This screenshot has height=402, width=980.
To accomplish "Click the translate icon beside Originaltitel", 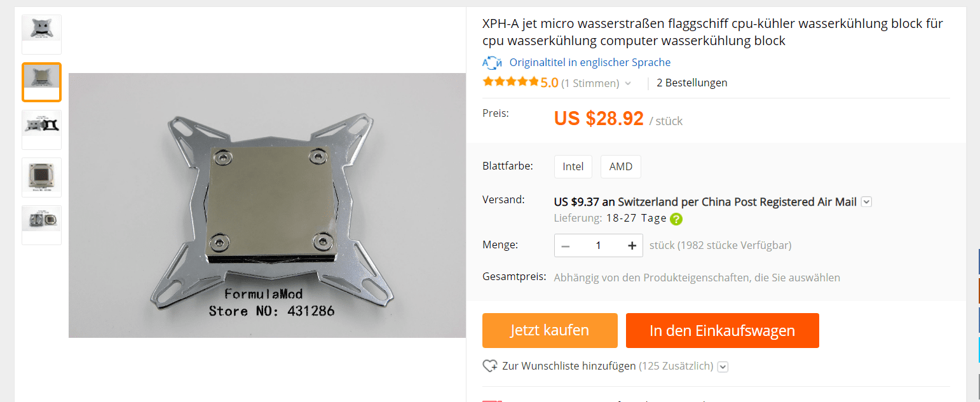I will point(493,62).
